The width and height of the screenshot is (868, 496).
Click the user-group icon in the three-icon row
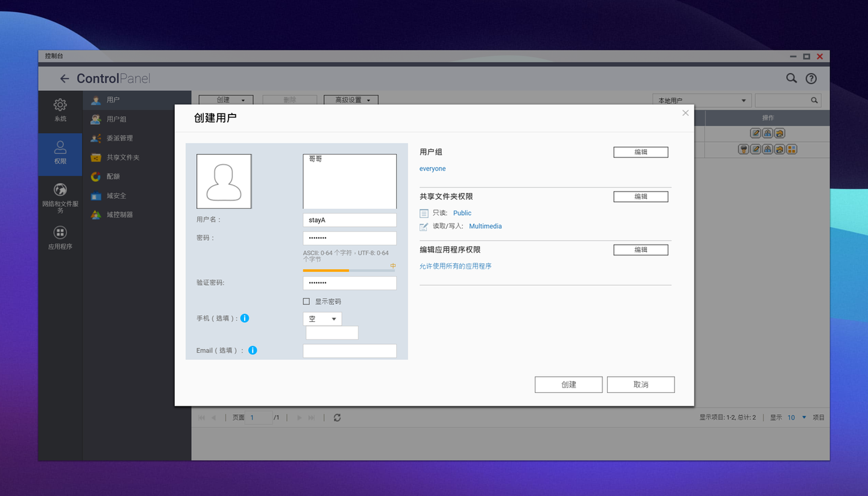tap(768, 133)
